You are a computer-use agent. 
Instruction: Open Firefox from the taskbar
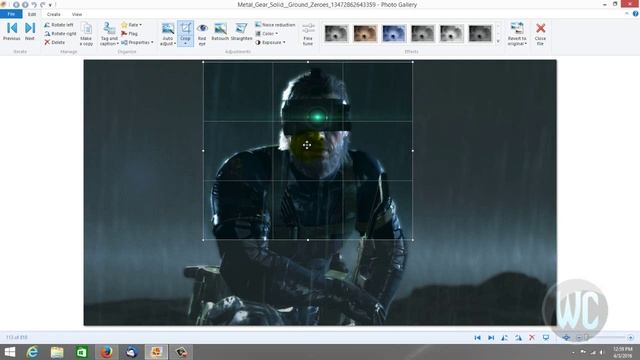[107, 352]
